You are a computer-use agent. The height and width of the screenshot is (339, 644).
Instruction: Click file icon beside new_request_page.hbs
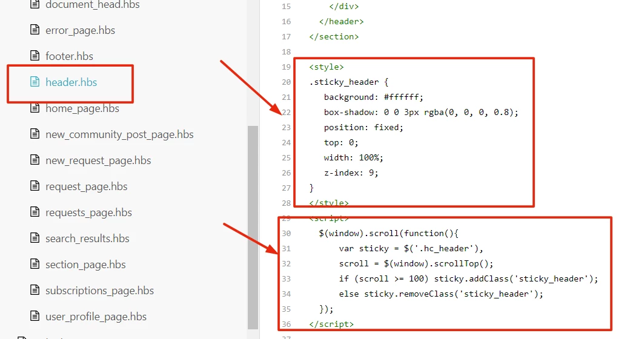[x=35, y=160]
